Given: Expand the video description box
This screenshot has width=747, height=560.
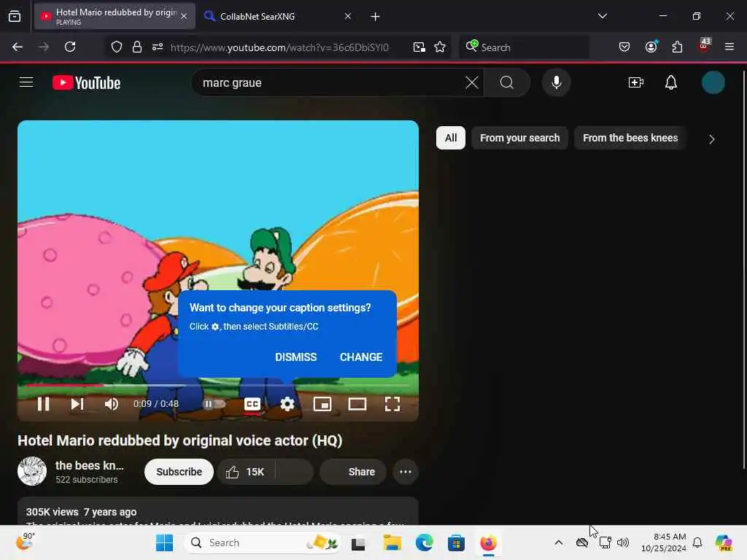Looking at the screenshot, I should point(218,512).
